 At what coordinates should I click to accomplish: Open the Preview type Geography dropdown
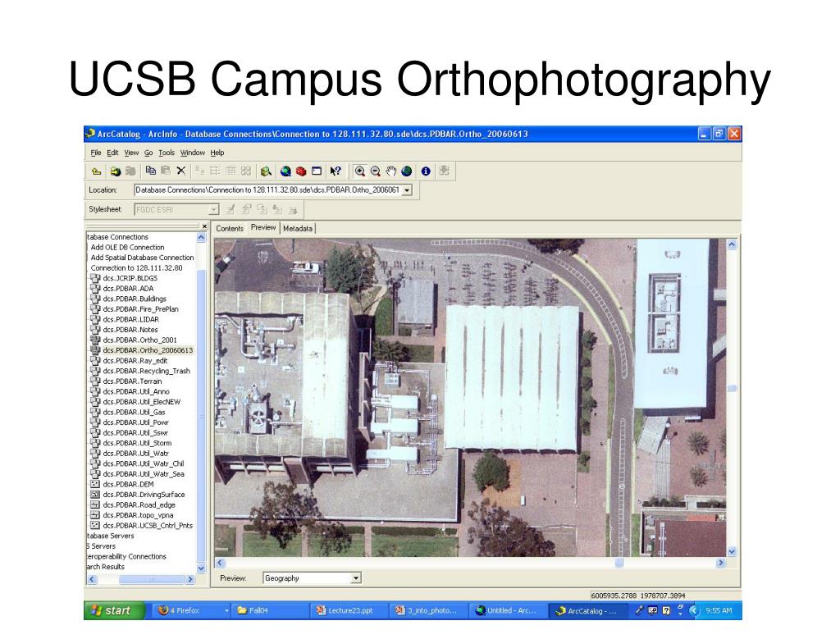(x=356, y=578)
